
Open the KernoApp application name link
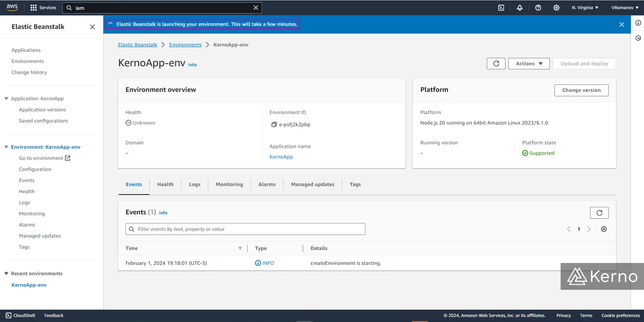[x=281, y=157]
